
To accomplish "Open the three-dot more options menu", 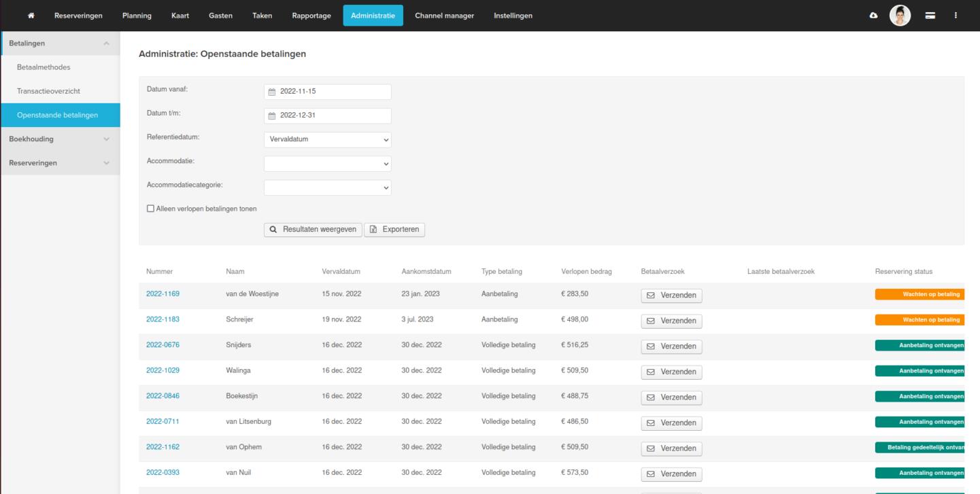I will point(956,16).
